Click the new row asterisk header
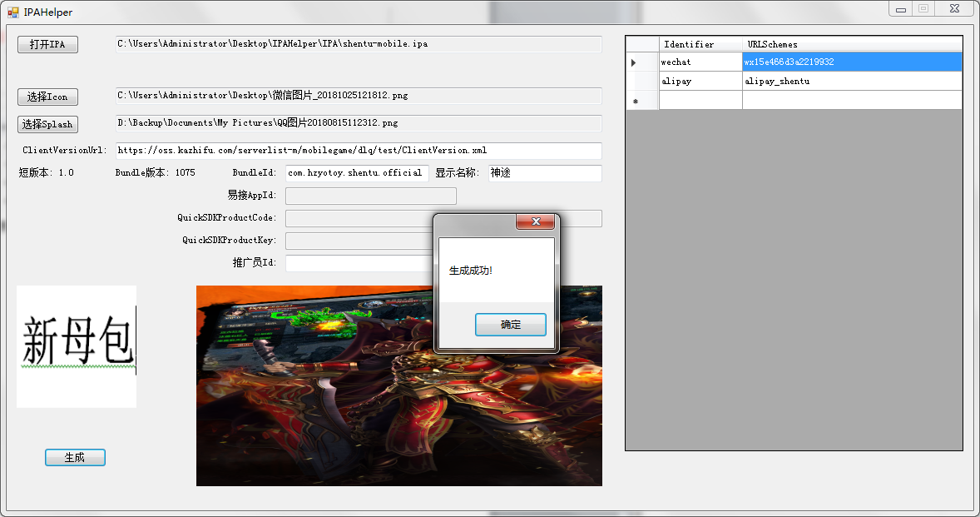Screen dimensions: 980x517 (642, 101)
